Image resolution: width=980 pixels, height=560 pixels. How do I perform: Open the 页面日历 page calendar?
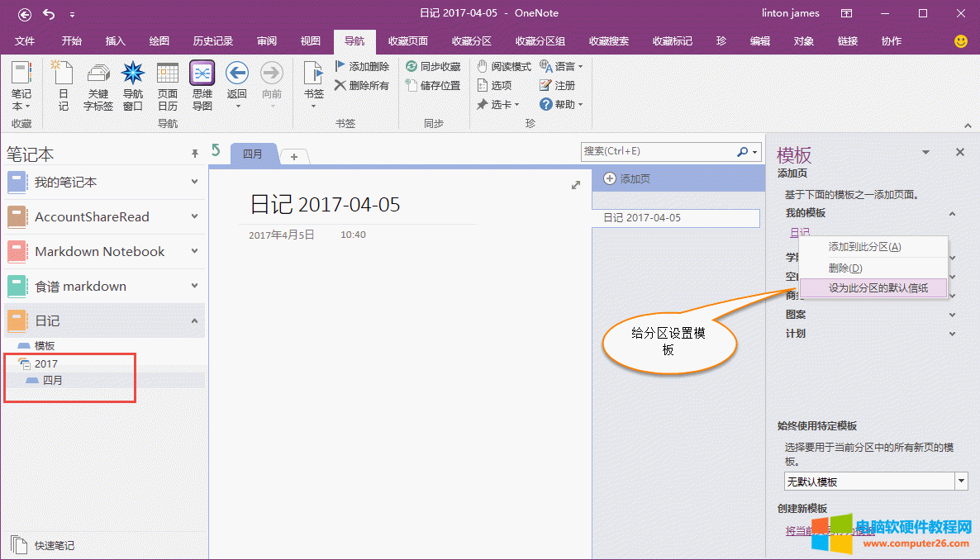(x=168, y=74)
